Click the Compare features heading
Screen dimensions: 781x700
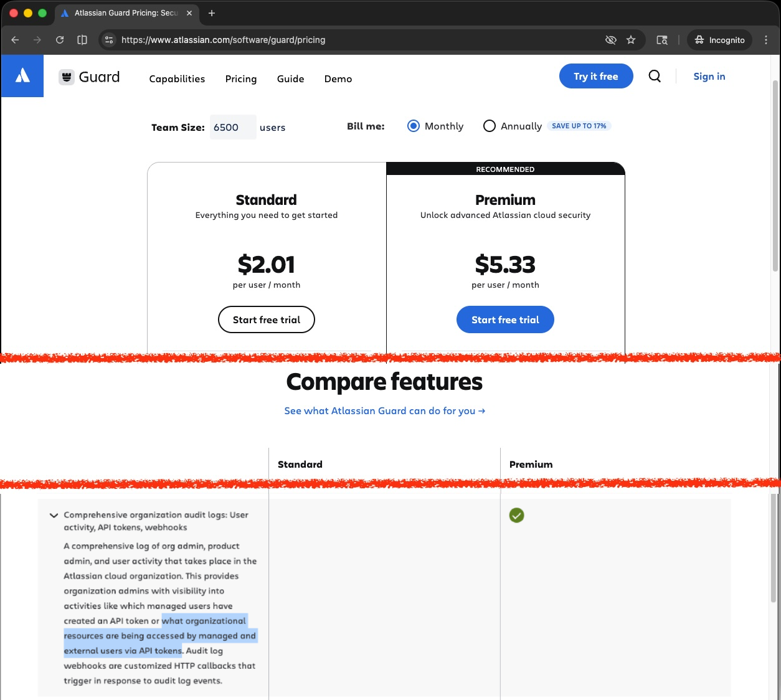pyautogui.click(x=384, y=381)
